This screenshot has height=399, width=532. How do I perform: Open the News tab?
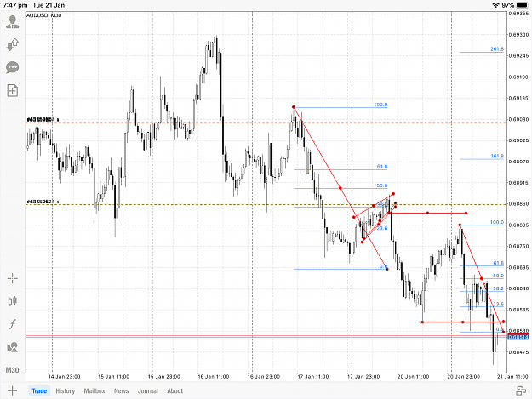[121, 390]
